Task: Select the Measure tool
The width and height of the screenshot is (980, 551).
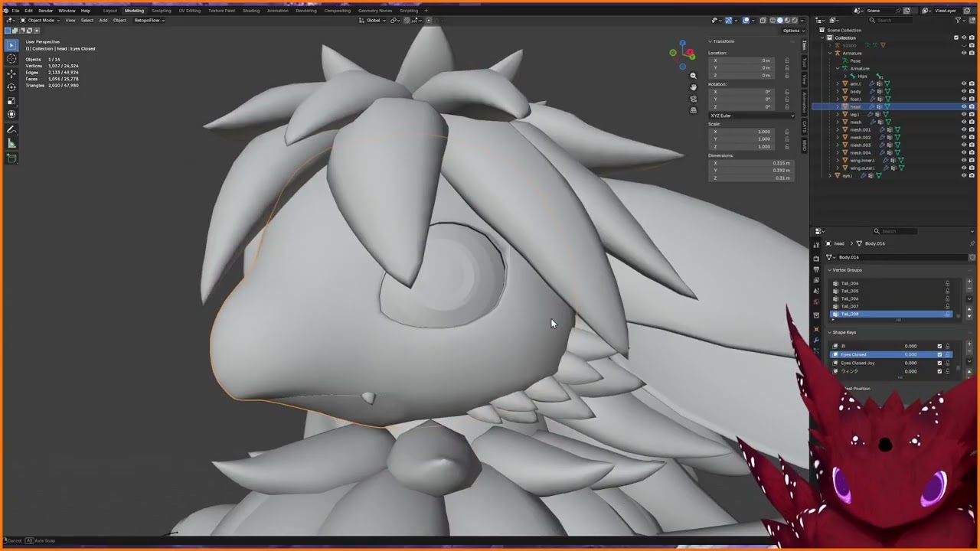Action: click(x=11, y=143)
